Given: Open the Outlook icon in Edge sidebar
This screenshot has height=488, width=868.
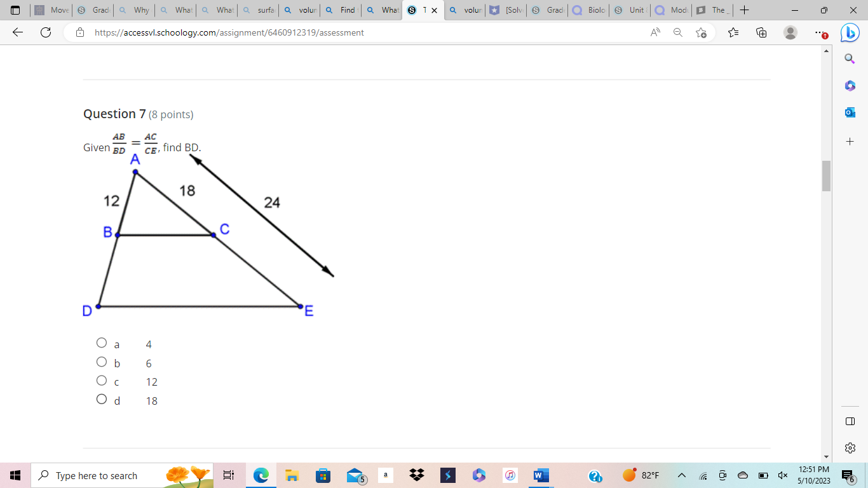Looking at the screenshot, I should pos(850,112).
